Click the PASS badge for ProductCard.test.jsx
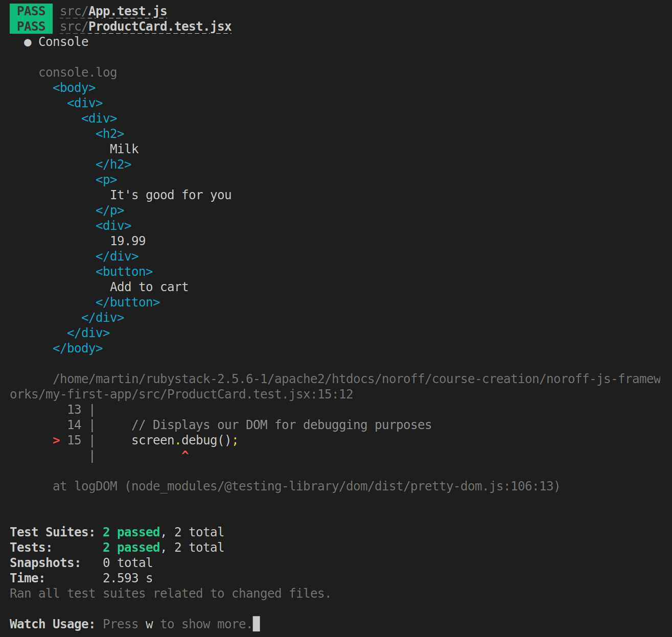Screen dimensions: 672x637 coord(31,26)
